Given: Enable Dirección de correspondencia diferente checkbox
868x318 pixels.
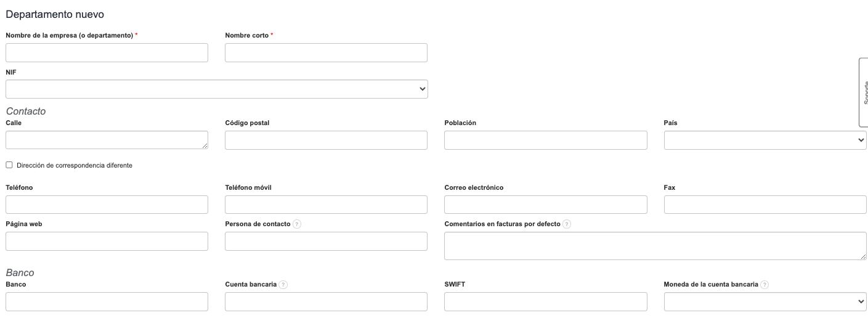Looking at the screenshot, I should [x=9, y=165].
